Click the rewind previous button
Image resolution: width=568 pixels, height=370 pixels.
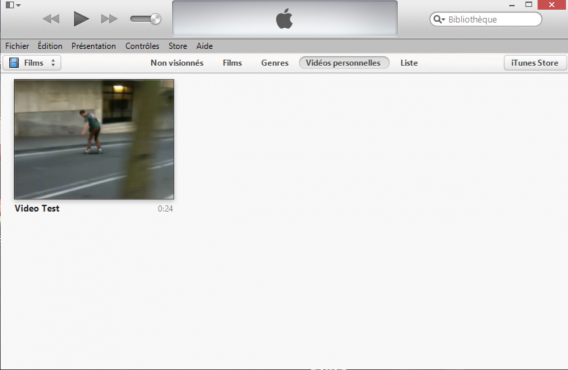[x=51, y=19]
